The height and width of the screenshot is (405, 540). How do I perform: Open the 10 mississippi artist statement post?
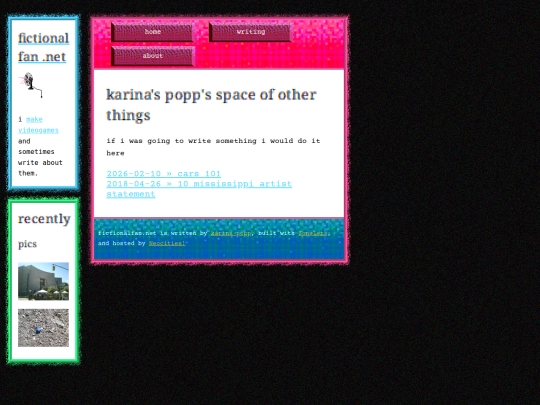(199, 189)
